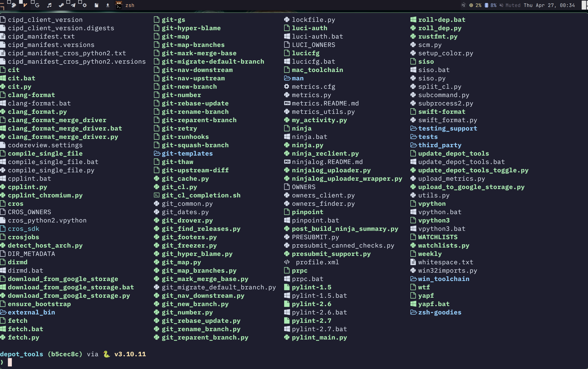
Task: Open the Google 'G' workspace tag
Action: (x=37, y=5)
